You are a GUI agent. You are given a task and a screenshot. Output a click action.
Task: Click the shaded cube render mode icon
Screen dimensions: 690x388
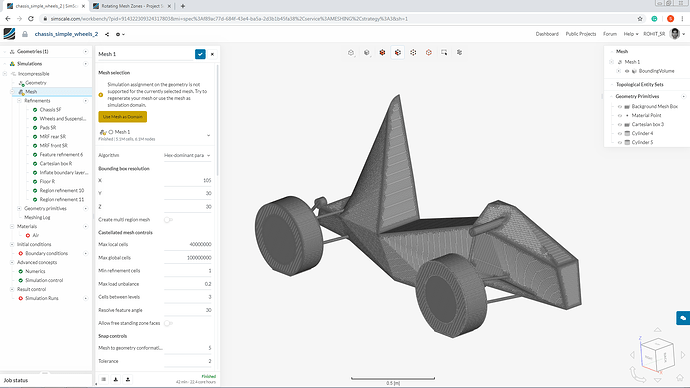(x=367, y=52)
